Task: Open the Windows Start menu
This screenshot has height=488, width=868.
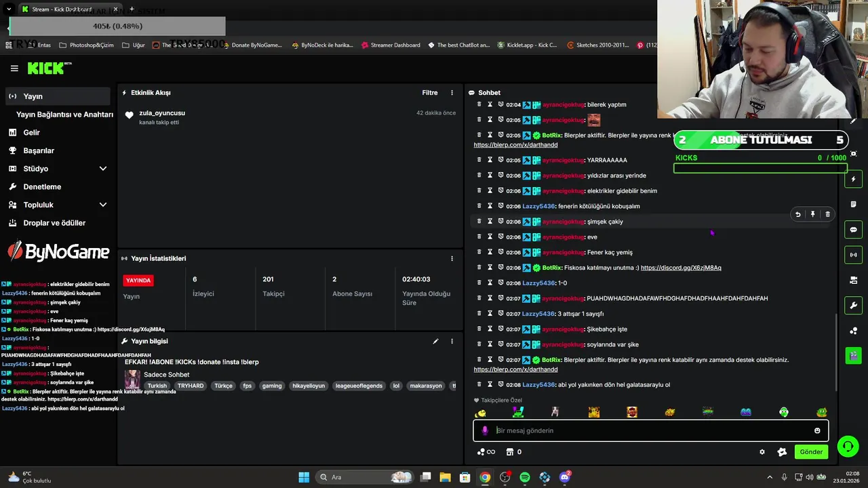Action: click(304, 477)
